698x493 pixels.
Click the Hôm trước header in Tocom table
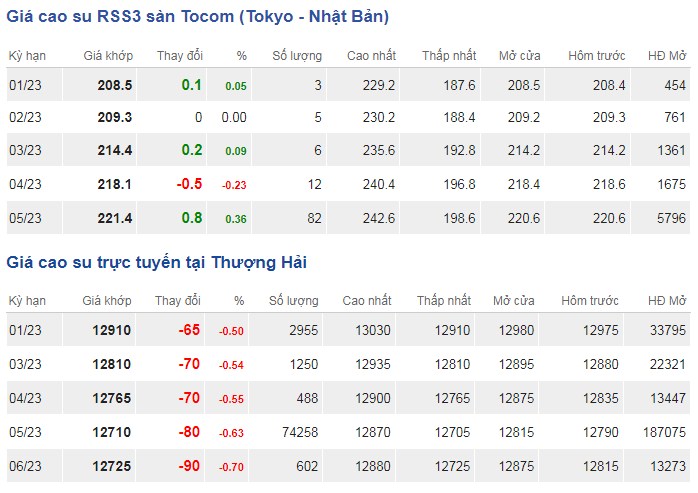click(x=597, y=53)
